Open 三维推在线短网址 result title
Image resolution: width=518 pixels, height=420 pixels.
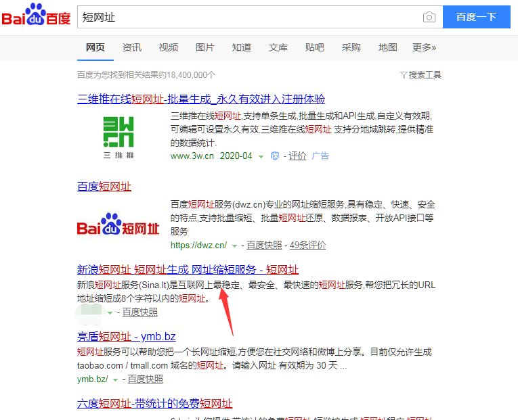(x=201, y=99)
